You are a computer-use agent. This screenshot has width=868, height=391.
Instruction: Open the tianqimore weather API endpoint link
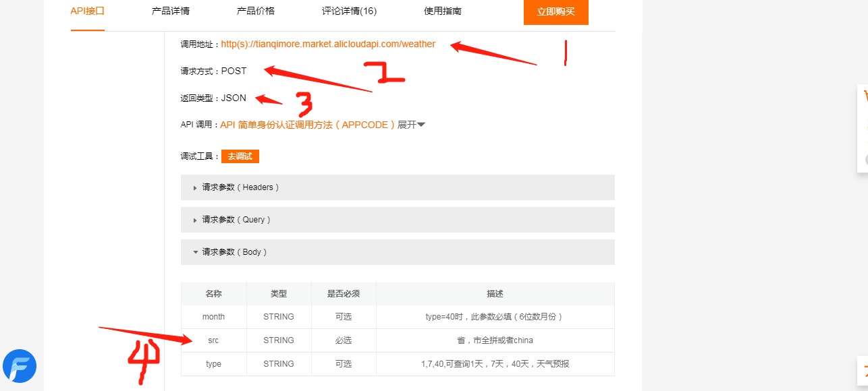click(328, 44)
